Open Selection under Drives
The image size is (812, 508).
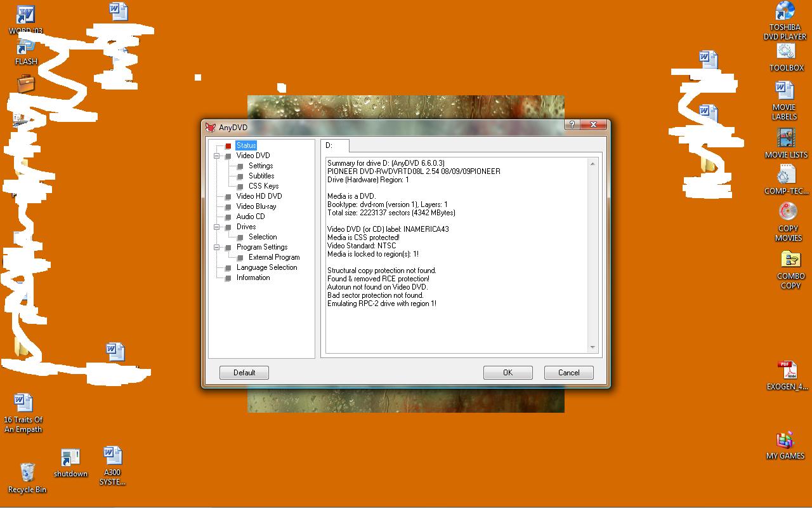tap(263, 237)
